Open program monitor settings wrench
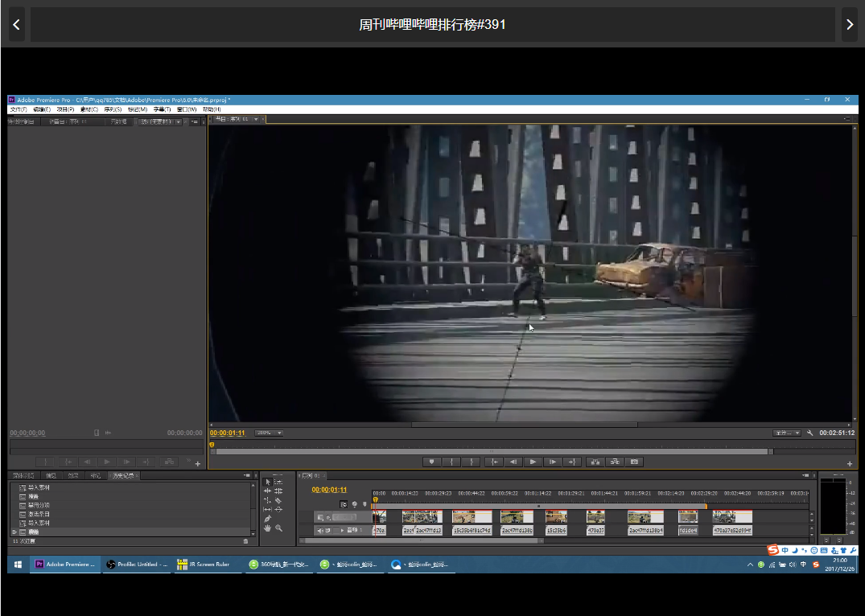 click(x=809, y=433)
